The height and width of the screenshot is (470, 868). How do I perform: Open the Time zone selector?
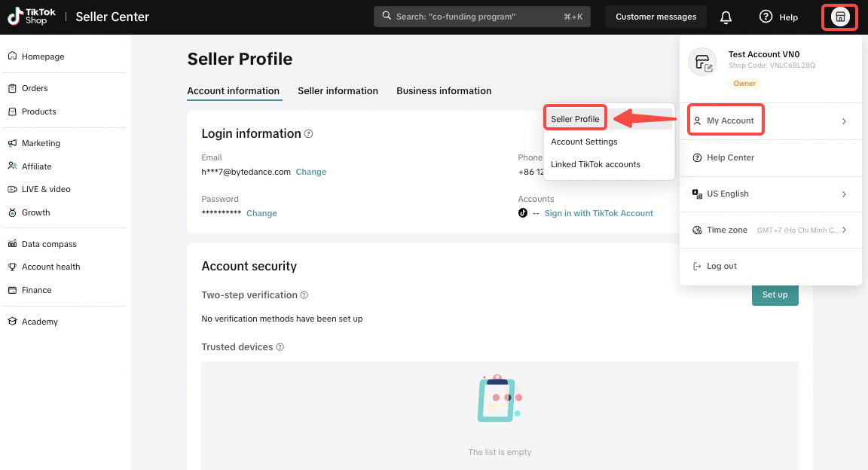(x=771, y=230)
